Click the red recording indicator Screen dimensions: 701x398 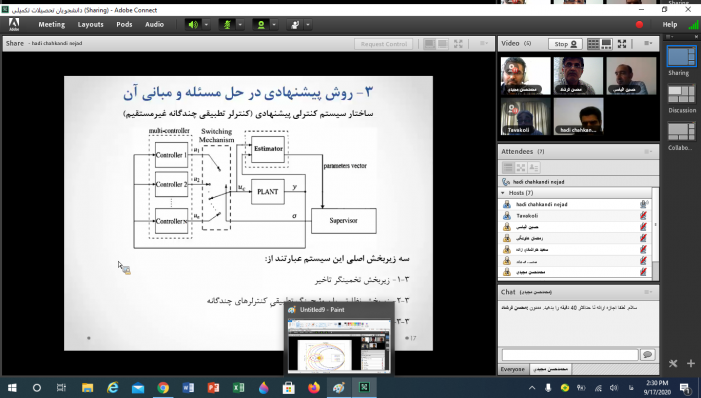639,25
